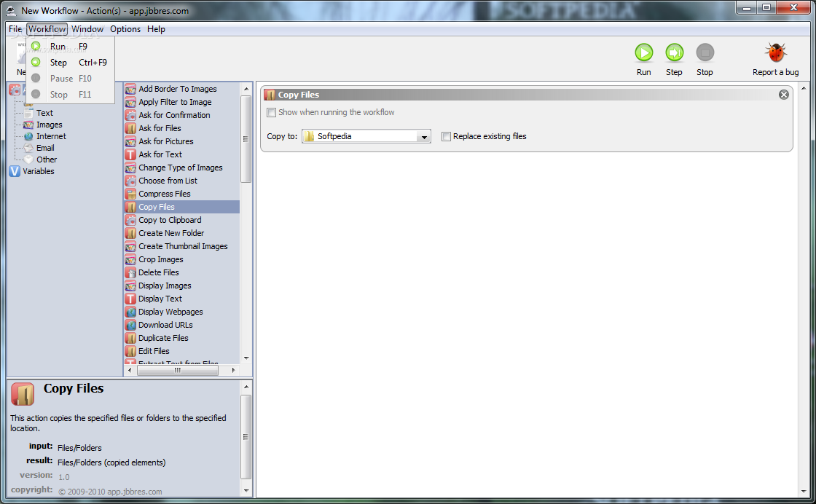Click description panel scroll down arrow

tap(247, 490)
